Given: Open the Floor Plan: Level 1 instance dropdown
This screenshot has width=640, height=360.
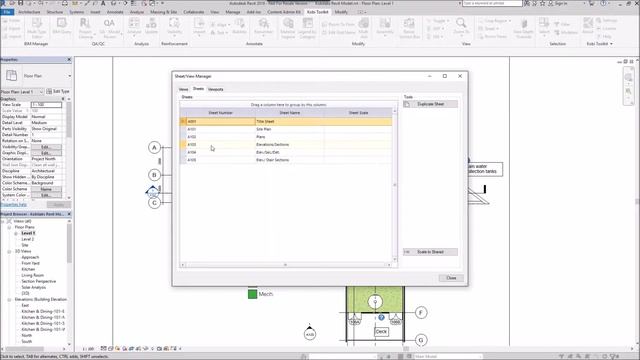Looking at the screenshot, I should [41, 92].
